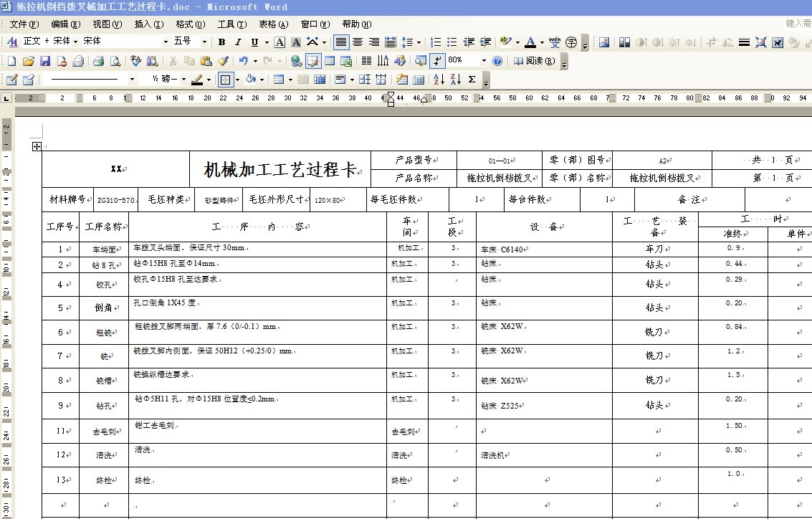Toggle character shading (grey A)
Screen dimensions: 812x519
[296, 42]
